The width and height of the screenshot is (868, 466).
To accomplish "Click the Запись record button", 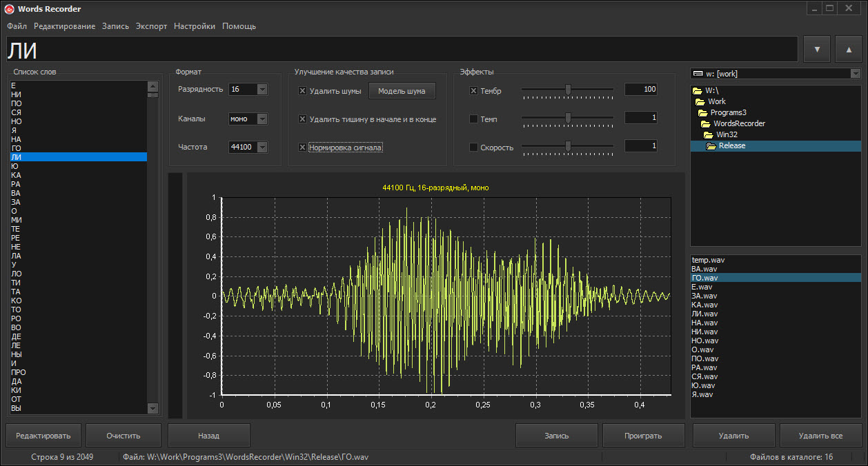I will click(557, 436).
